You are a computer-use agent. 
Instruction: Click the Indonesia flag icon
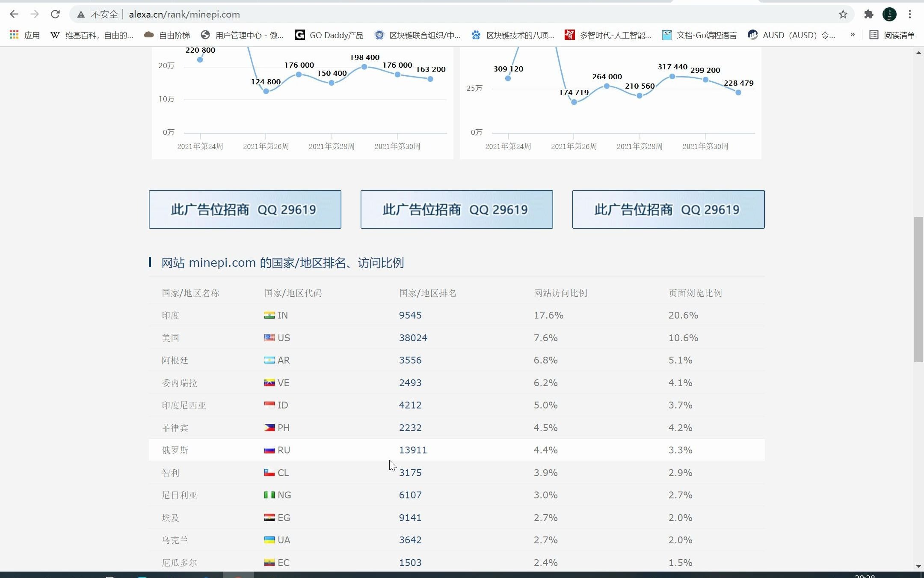[269, 405]
